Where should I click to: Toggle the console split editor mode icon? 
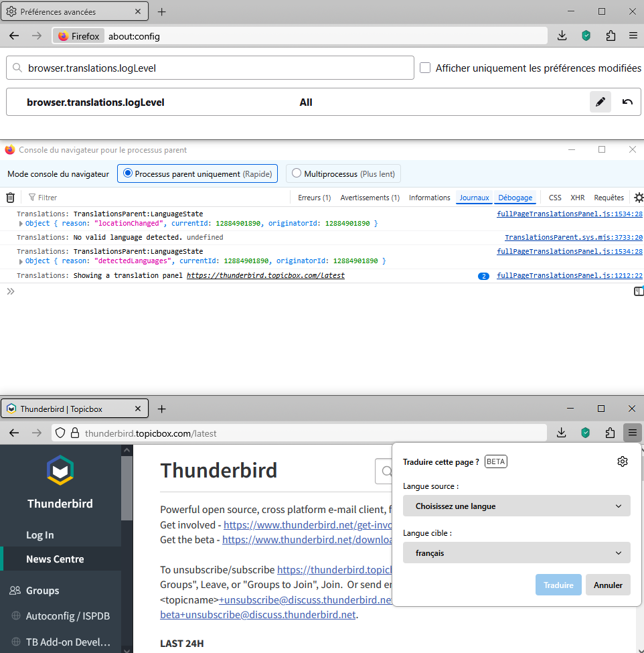coord(638,291)
